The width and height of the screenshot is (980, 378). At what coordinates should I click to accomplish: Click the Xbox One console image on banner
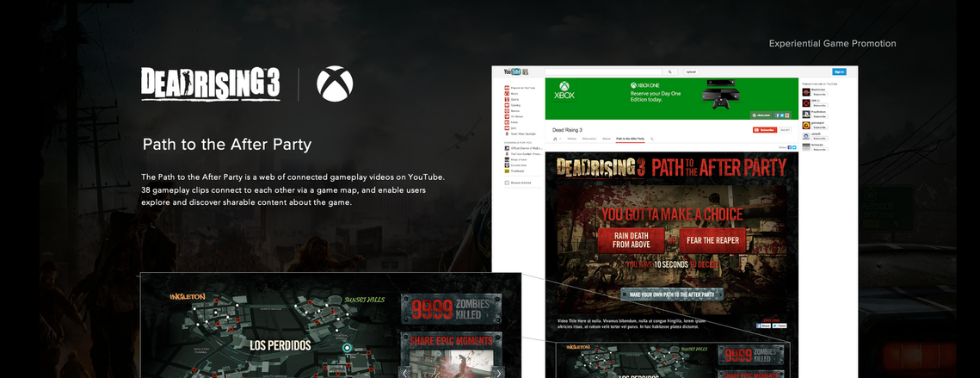tap(721, 95)
